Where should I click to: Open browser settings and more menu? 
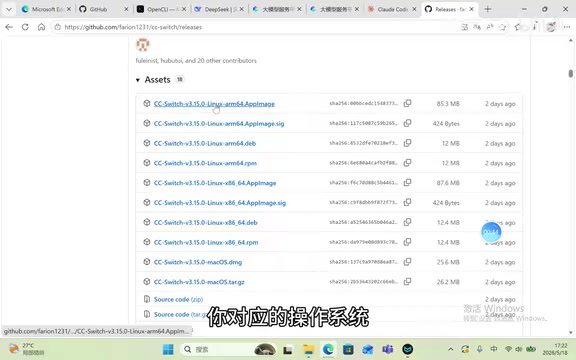(566, 27)
